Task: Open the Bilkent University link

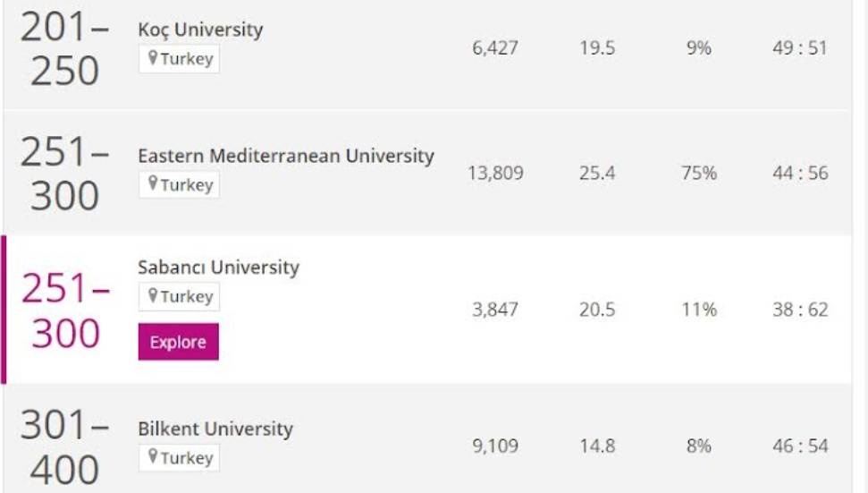Action: coord(215,429)
